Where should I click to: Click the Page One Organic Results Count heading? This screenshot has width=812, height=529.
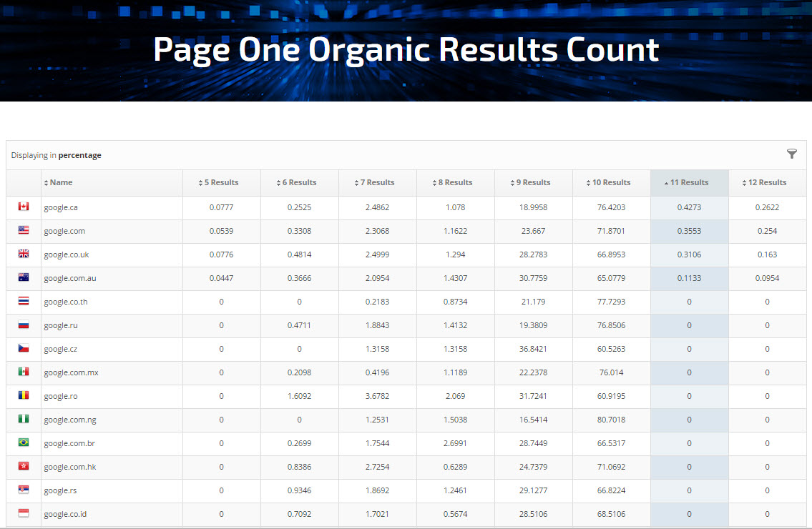pos(406,50)
